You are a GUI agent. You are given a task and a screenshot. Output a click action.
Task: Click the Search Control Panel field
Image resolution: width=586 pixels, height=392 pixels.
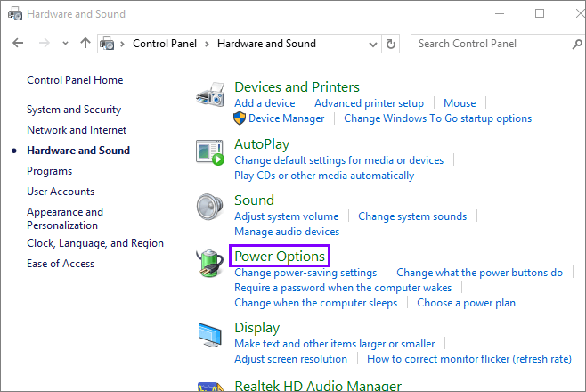490,43
